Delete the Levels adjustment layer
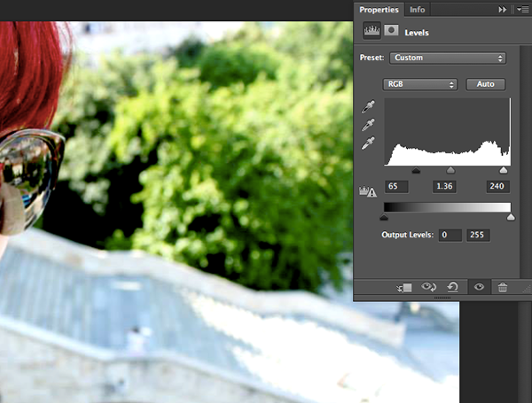 point(503,287)
